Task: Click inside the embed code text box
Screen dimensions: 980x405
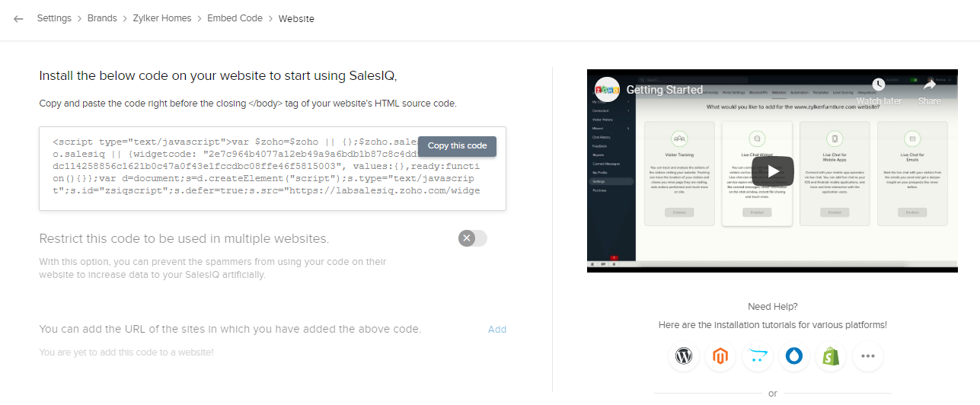Action: tap(273, 168)
